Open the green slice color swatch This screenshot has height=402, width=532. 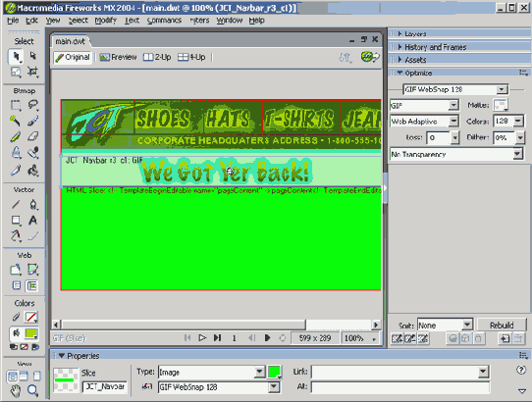coord(274,372)
